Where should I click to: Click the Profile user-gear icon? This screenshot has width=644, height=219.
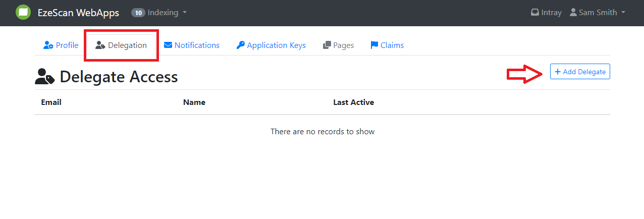[48, 45]
